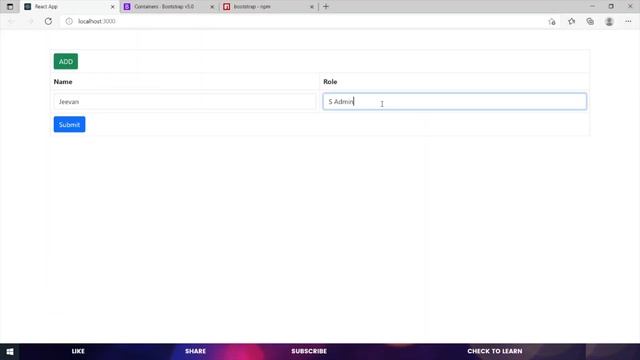640x360 pixels.
Task: Reload the current page
Action: click(x=48, y=21)
